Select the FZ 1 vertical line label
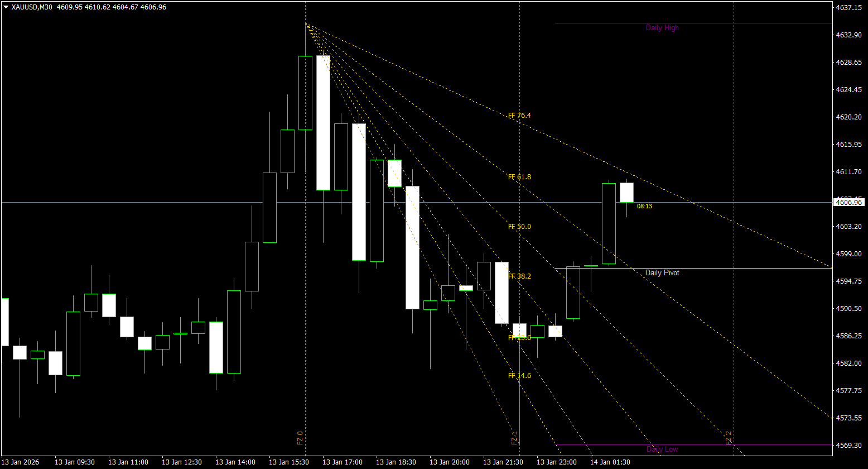The height and width of the screenshot is (469, 868). (x=514, y=438)
